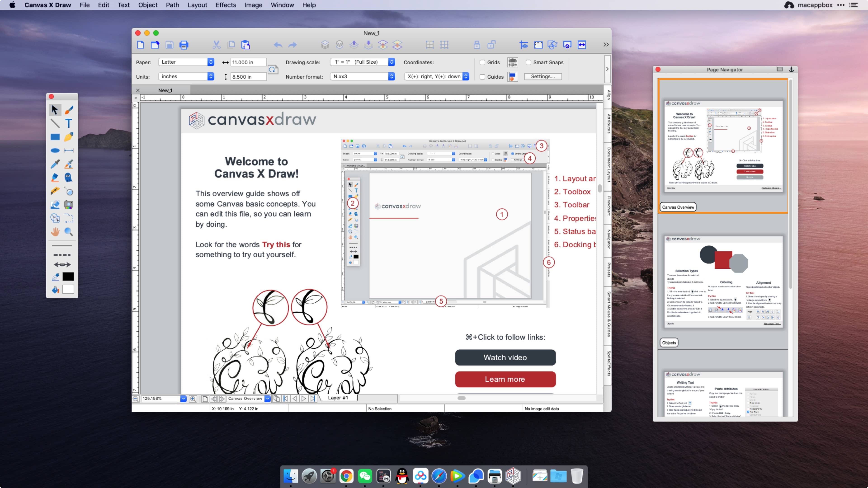Open the Effects menu
This screenshot has height=488, width=868.
point(226,5)
